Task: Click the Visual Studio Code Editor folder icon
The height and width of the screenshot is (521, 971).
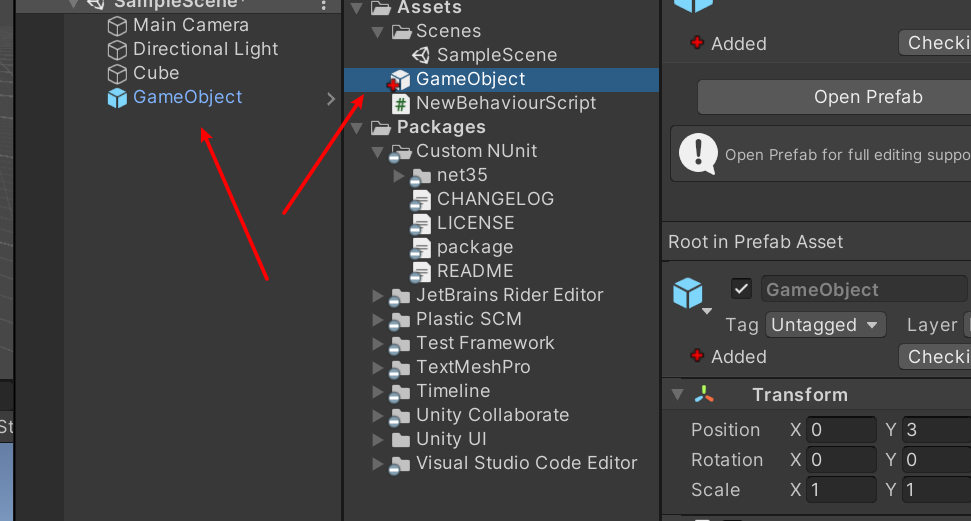Action: (399, 465)
